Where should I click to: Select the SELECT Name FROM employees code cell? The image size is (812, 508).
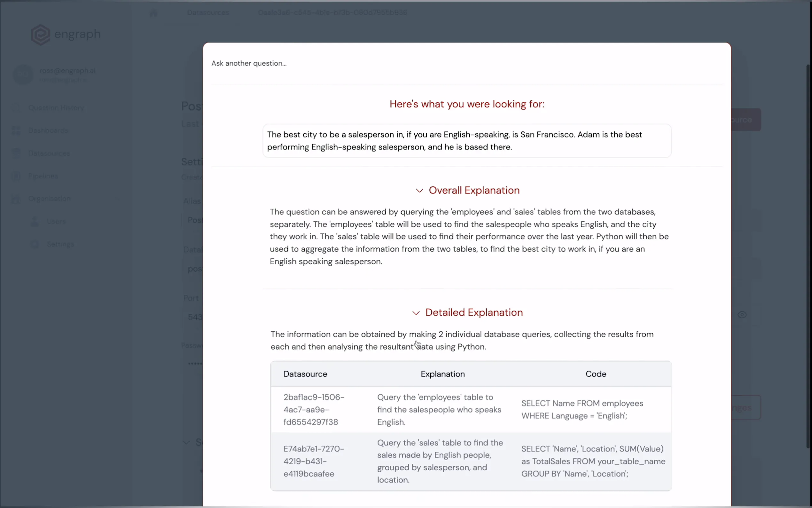coord(582,409)
